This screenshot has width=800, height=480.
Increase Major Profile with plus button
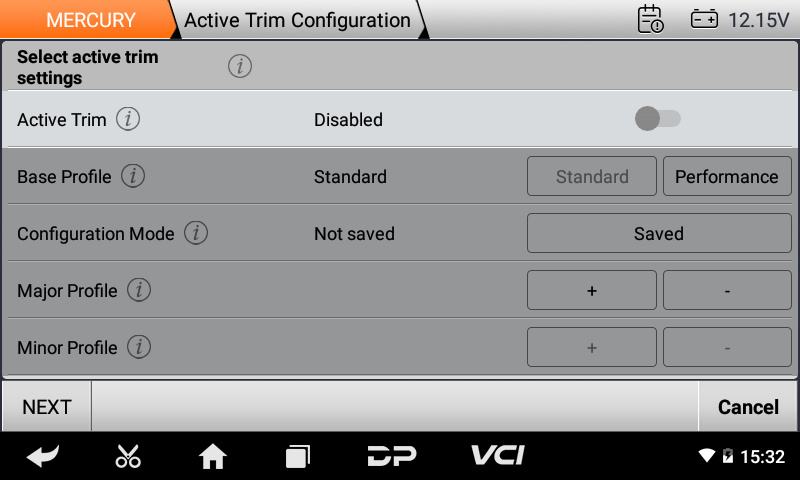[591, 290]
